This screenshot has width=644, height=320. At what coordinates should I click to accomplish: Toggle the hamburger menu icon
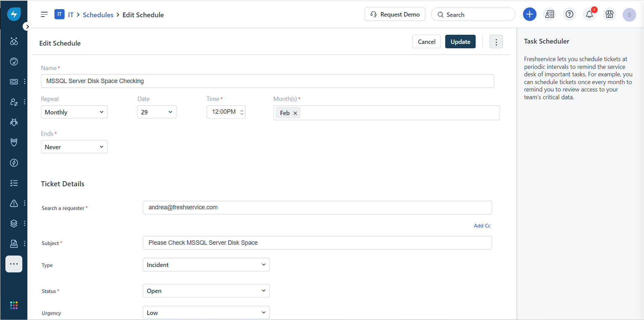(x=44, y=15)
